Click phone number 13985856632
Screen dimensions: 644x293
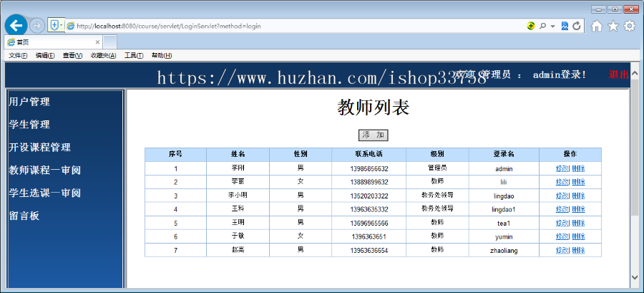[369, 169]
